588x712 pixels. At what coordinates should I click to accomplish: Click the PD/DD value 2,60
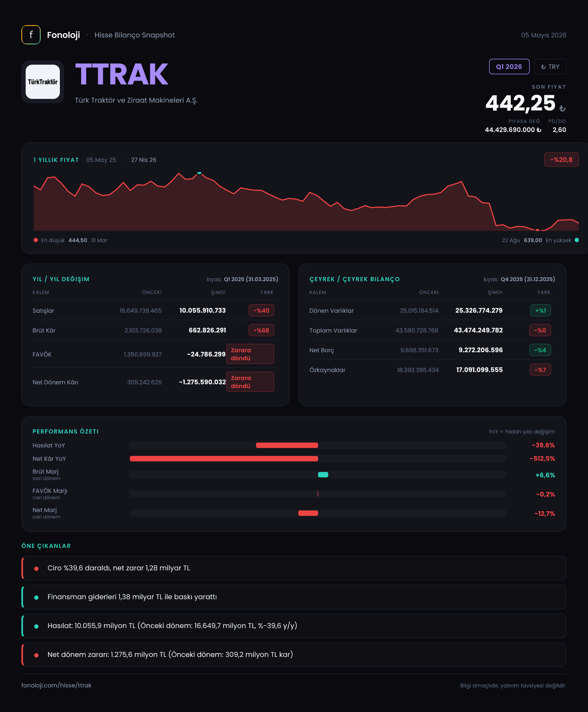(x=559, y=130)
